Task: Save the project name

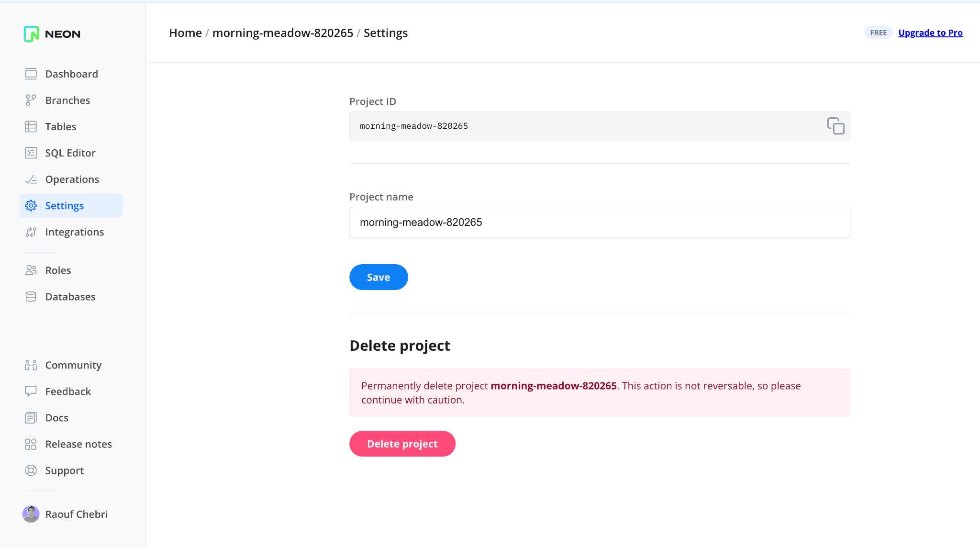Action: click(379, 277)
